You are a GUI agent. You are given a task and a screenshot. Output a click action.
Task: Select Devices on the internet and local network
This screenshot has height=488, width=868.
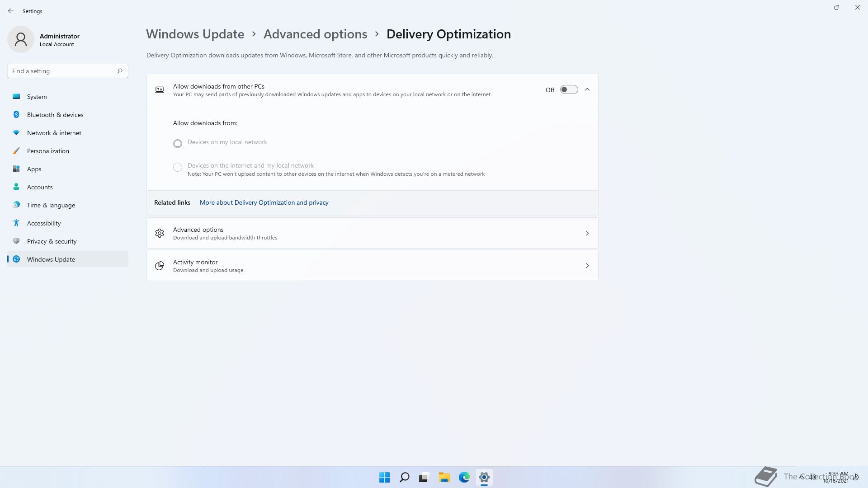point(178,167)
